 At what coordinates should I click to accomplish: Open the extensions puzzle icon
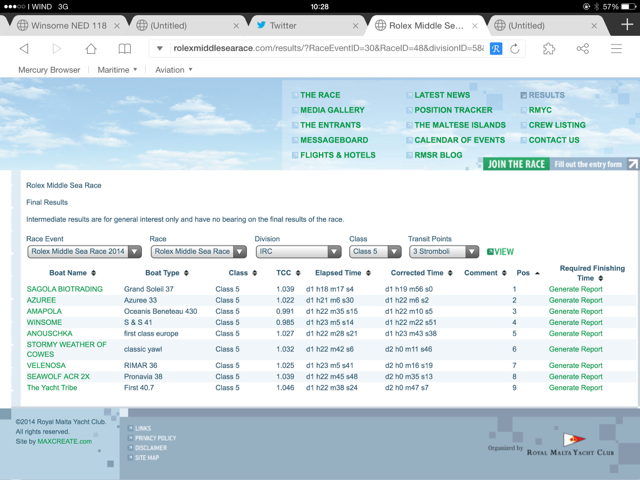click(x=549, y=49)
